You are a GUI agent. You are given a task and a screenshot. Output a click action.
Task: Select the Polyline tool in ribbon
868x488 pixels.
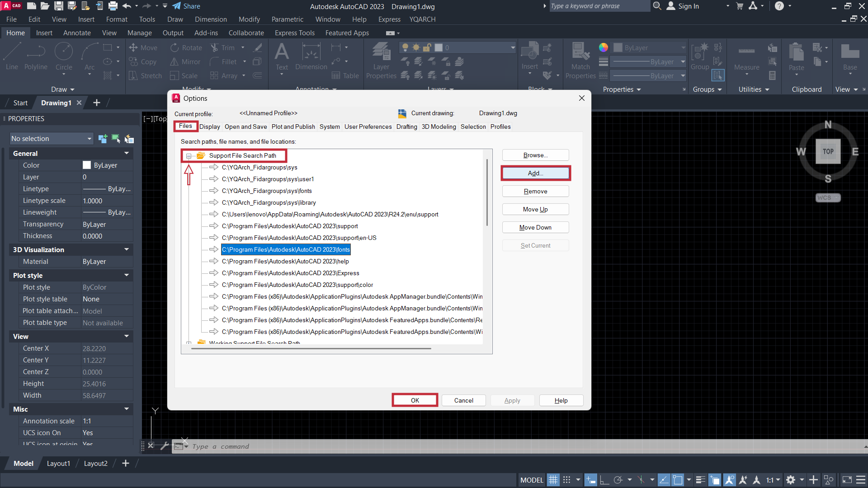pos(36,56)
